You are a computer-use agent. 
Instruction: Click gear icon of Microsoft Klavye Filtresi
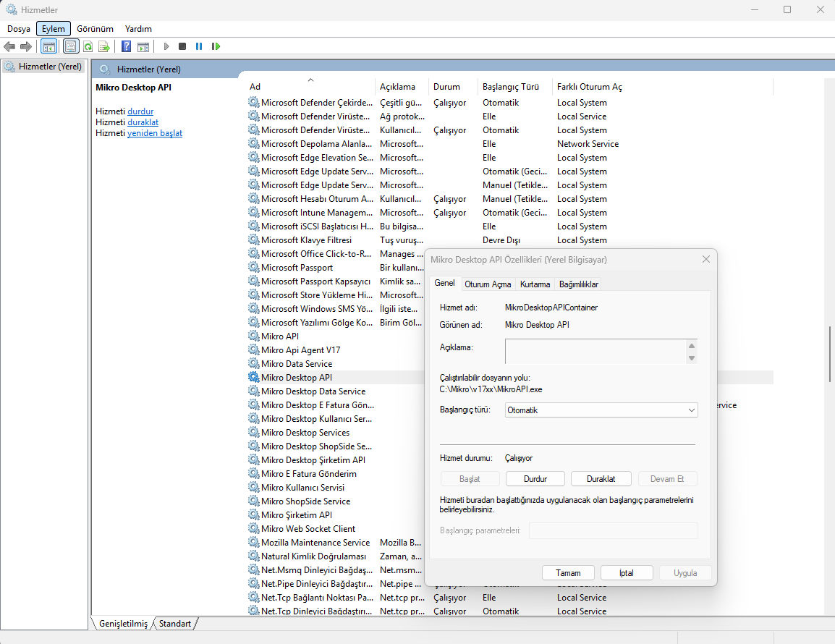coord(254,240)
